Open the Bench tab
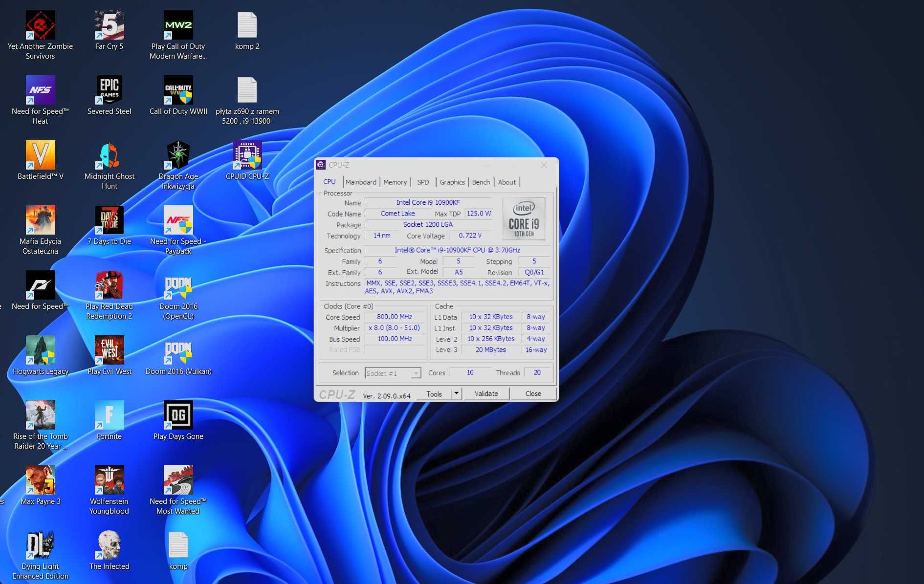 point(481,182)
